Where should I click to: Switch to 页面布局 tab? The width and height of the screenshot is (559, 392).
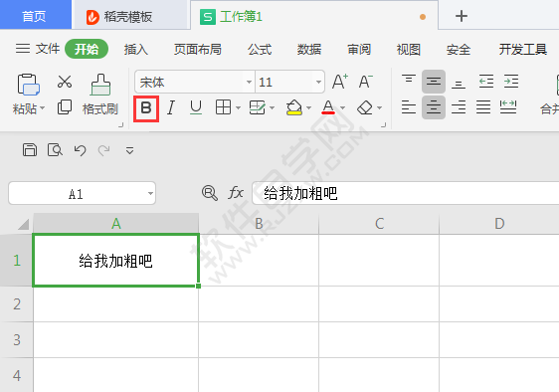tap(198, 49)
